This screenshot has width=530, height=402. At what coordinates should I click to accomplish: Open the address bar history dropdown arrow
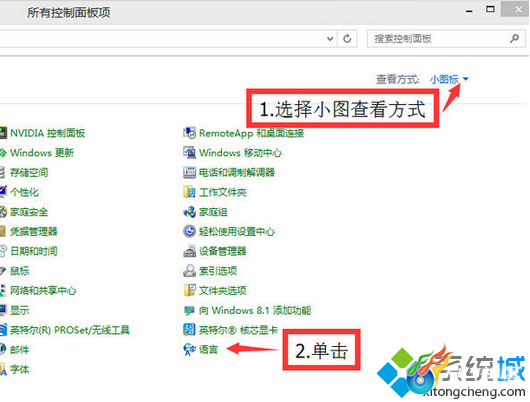[x=330, y=39]
